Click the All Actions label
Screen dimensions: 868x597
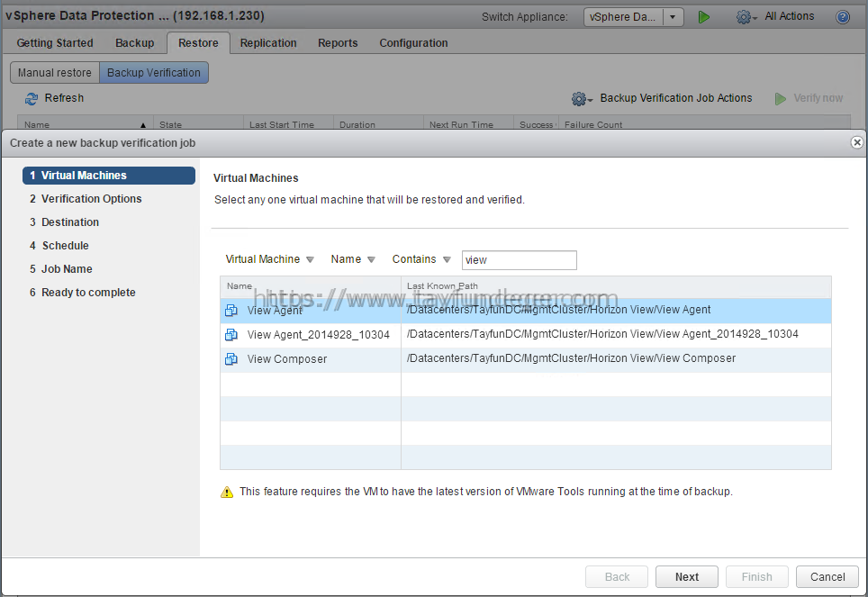[790, 16]
